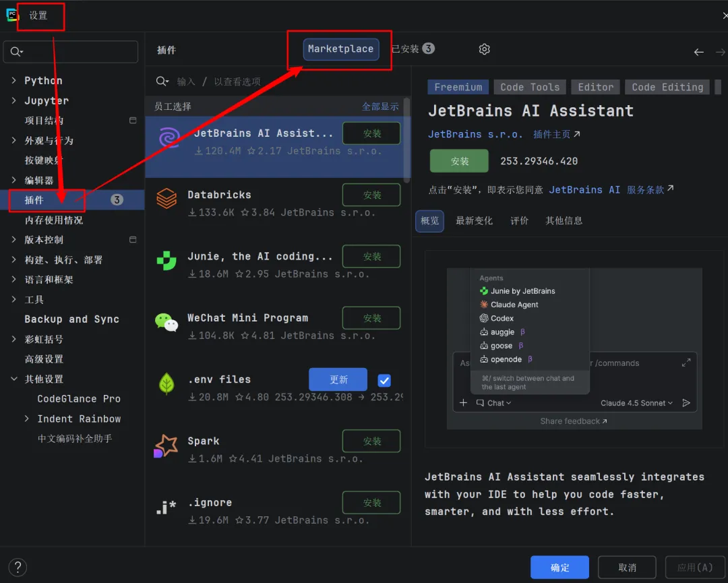Expand the 语言和框架 node
This screenshot has height=583, width=728.
pyautogui.click(x=13, y=280)
